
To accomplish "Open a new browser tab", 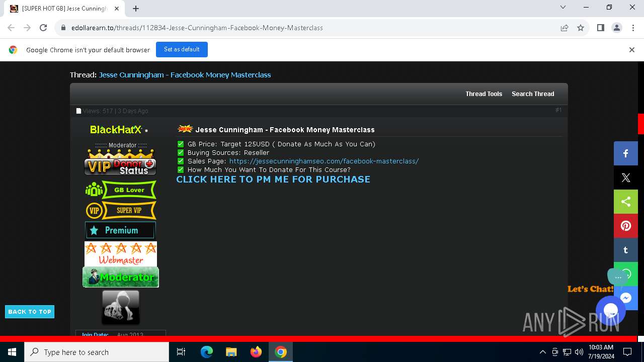I will pos(136,8).
